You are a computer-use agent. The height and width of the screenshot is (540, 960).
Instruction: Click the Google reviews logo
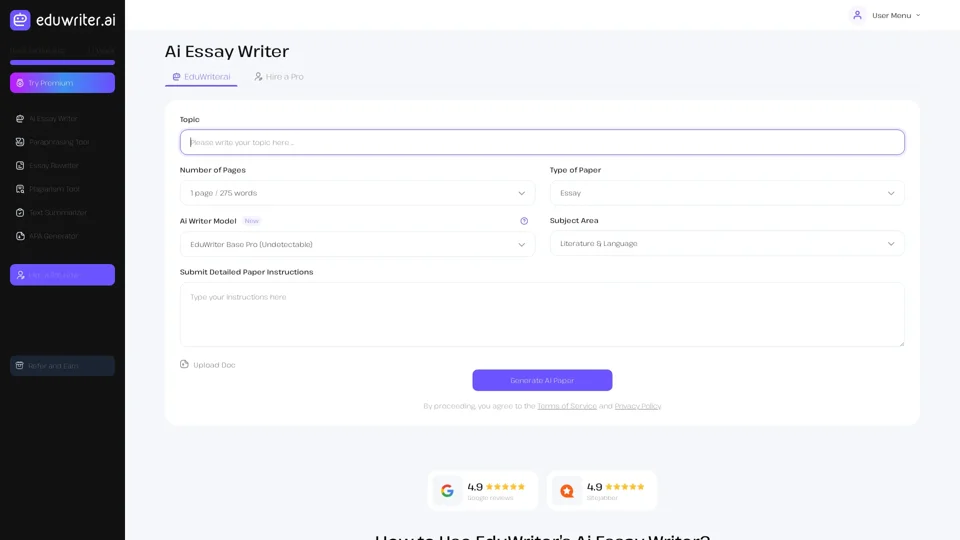tap(448, 490)
